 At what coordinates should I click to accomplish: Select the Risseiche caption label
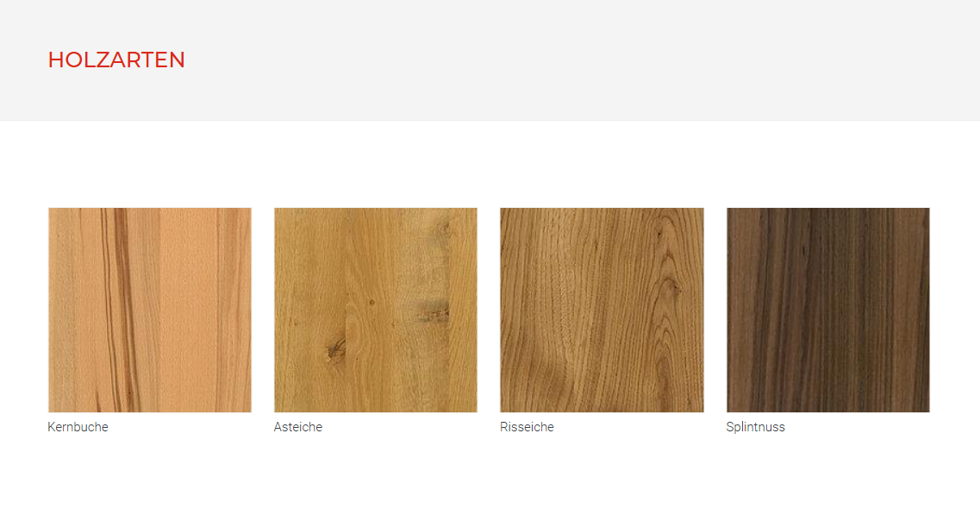point(527,427)
